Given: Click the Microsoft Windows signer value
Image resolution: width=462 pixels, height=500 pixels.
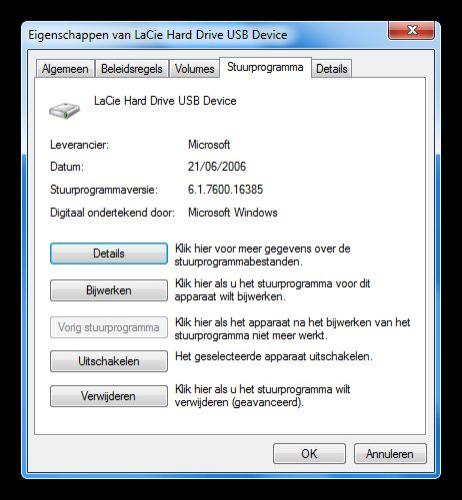Looking at the screenshot, I should point(233,212).
